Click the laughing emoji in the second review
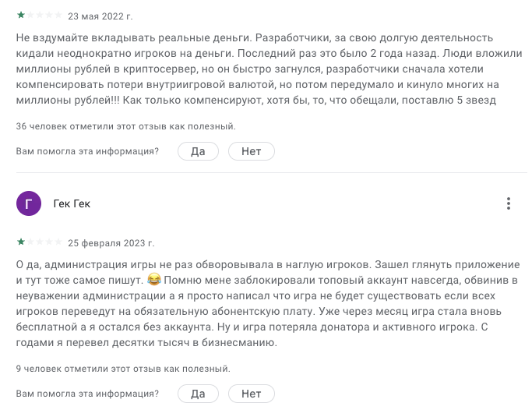Screen dimensions: 532x410 [153, 279]
